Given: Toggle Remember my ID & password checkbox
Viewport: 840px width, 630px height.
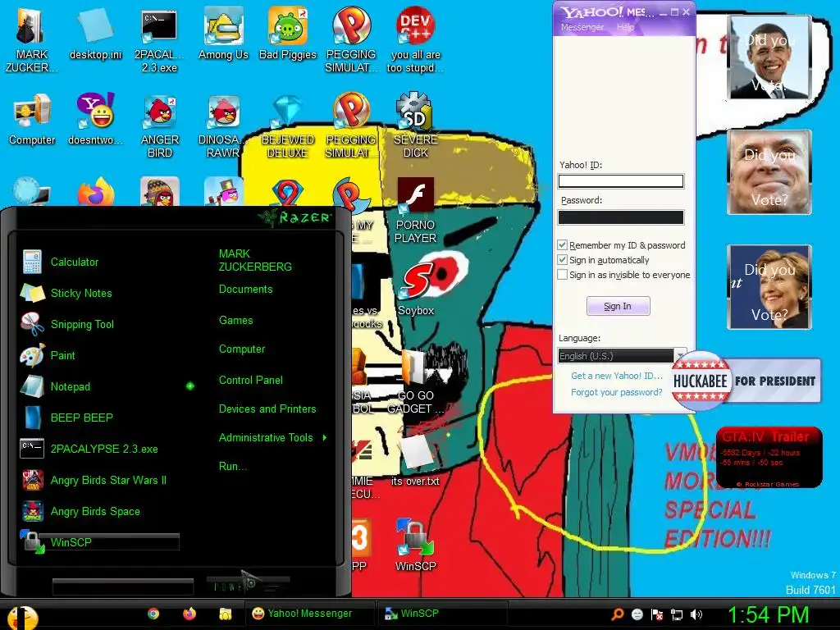Looking at the screenshot, I should coord(562,244).
